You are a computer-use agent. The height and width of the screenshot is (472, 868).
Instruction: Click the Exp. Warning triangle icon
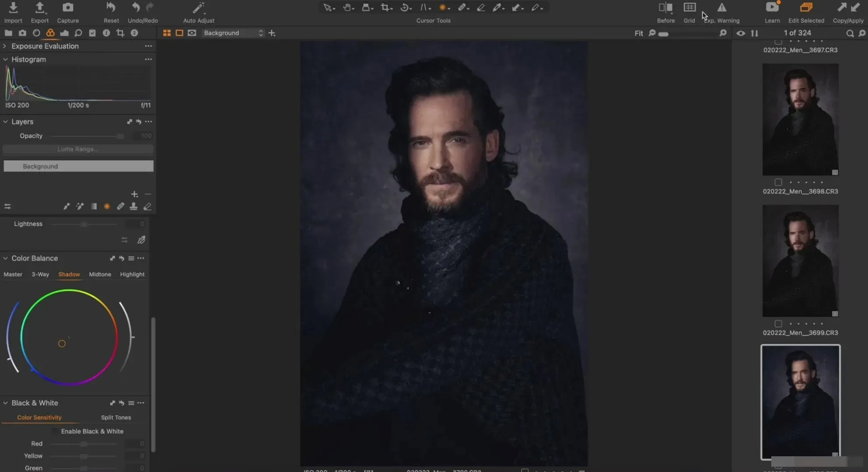pos(721,7)
